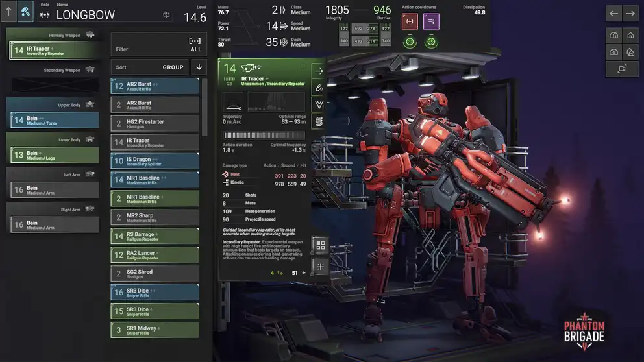Click the four-squares grid icon
Image resolution: width=644 pixels, height=362 pixels.
tap(319, 246)
